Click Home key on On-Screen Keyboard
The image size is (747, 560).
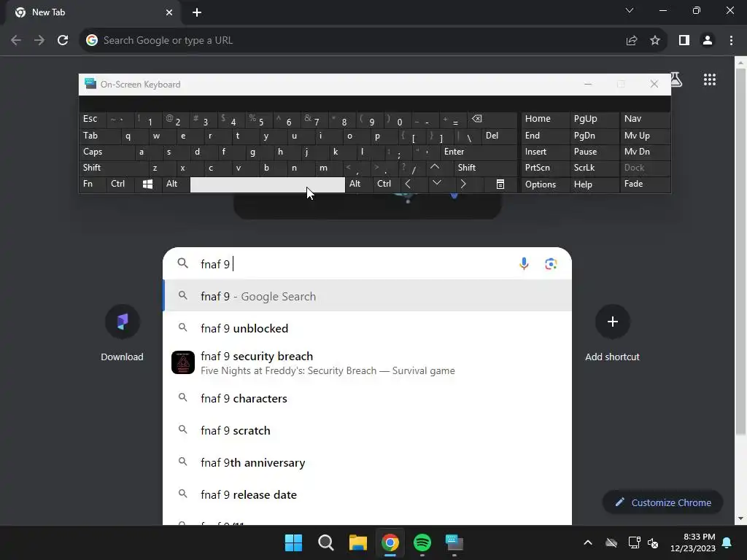point(545,119)
